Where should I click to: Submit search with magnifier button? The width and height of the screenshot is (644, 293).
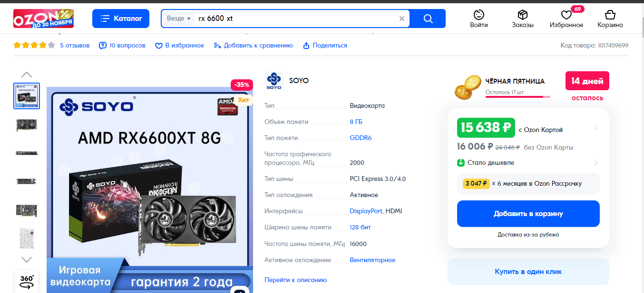[x=428, y=19]
